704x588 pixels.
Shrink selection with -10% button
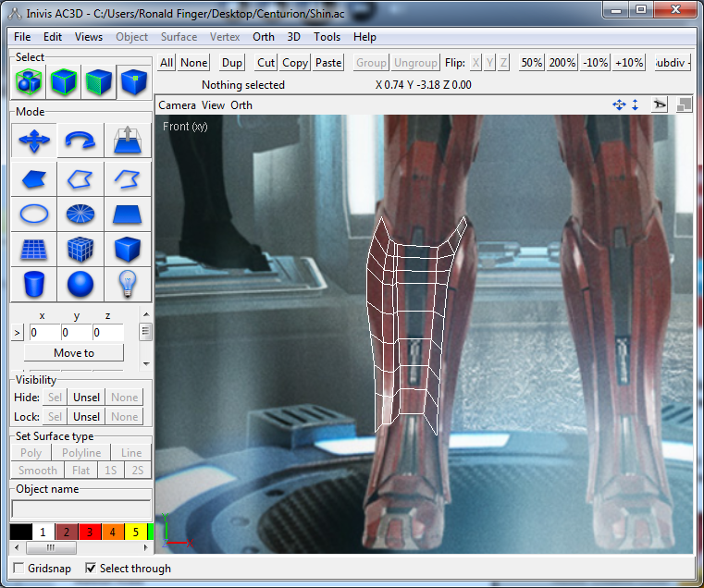[595, 63]
